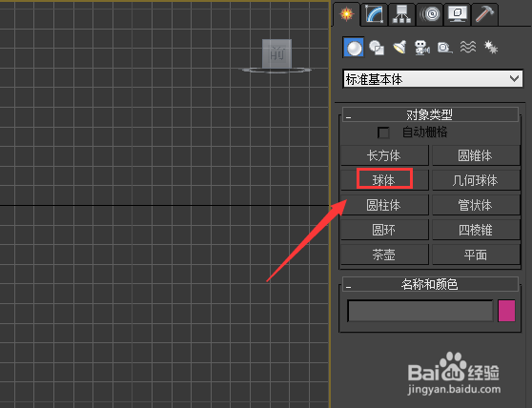Click the 管状体 tube button

click(x=476, y=205)
